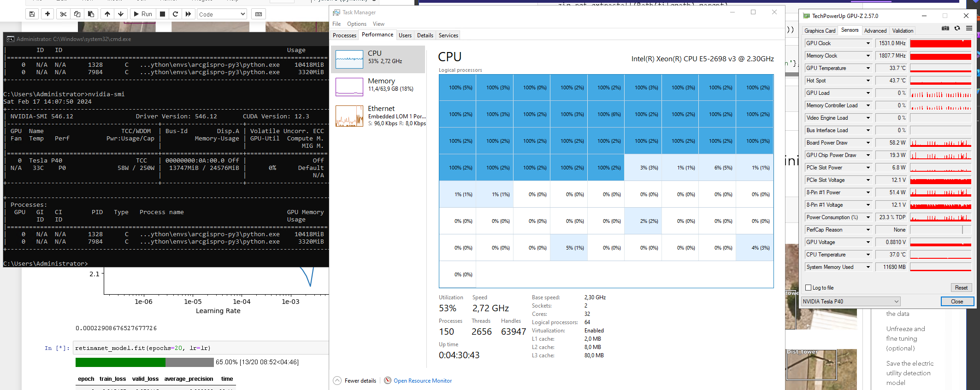This screenshot has height=390, width=980.
Task: Click the System Memory Used value 11690 MB
Action: point(891,267)
